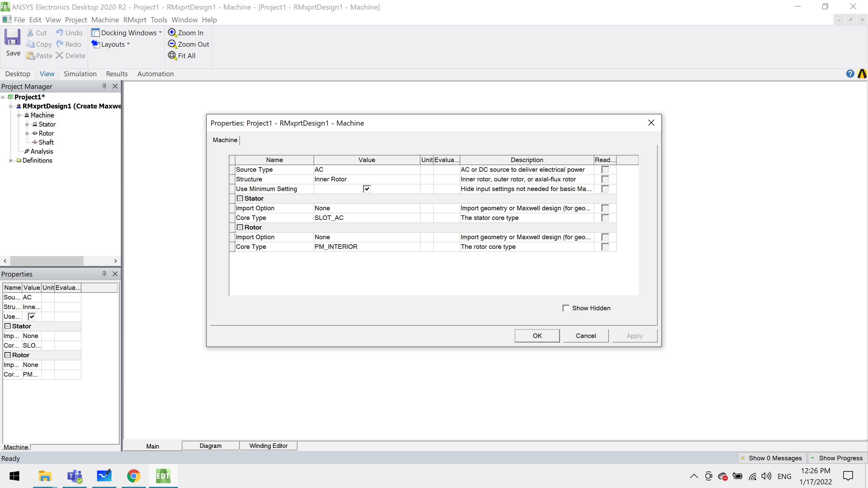The image size is (868, 488).
Task: Open the RMxprt menu
Action: tap(135, 20)
